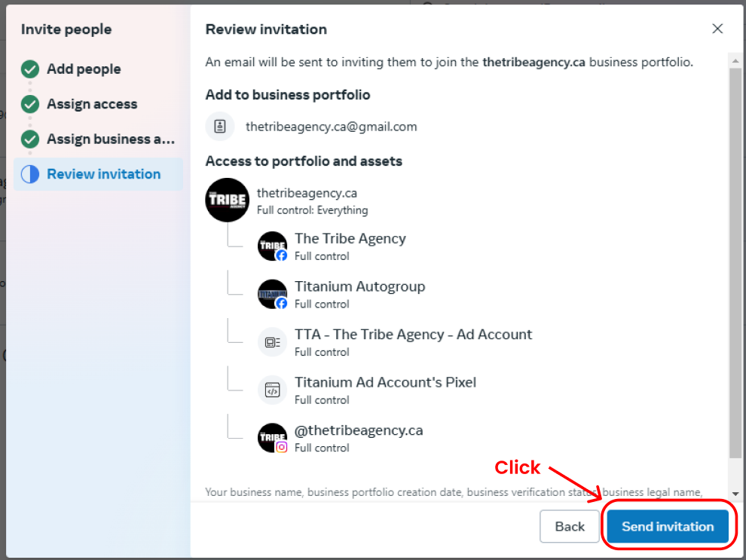Click the TTA Ad Account icon
The width and height of the screenshot is (746, 560).
point(273,342)
